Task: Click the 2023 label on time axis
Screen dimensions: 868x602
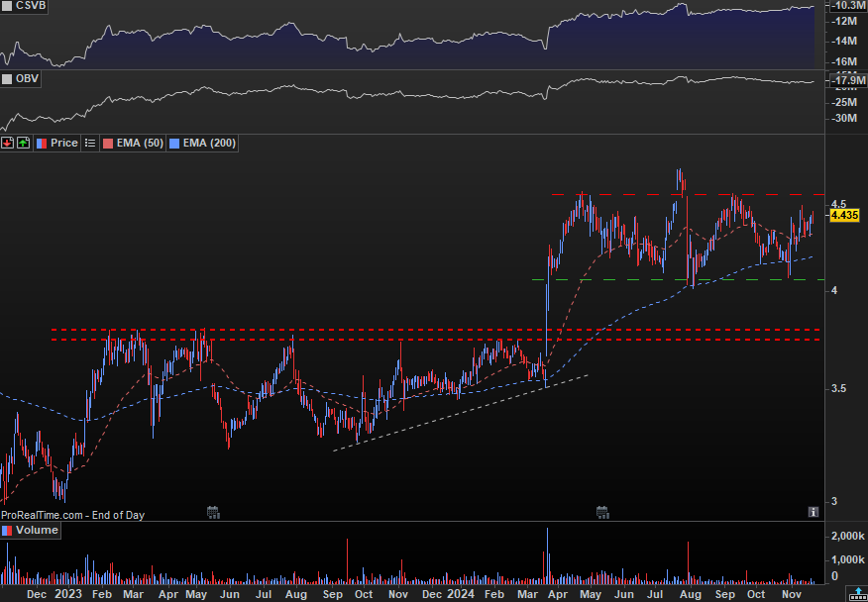Action: coord(68,594)
